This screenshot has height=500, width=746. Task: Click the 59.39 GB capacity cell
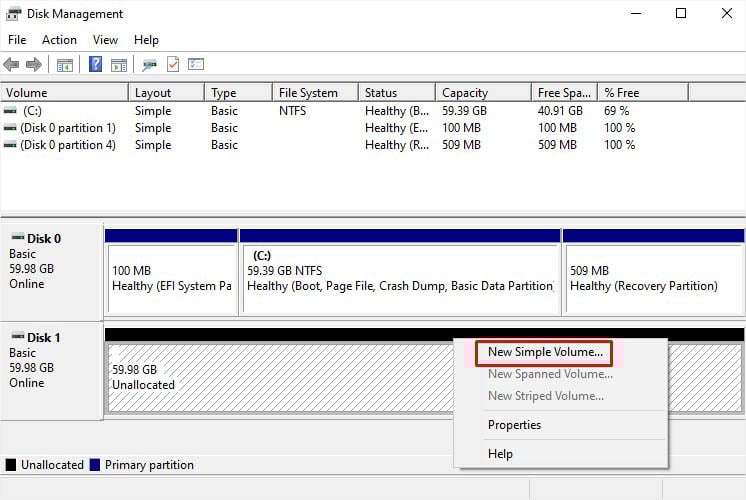tap(464, 111)
